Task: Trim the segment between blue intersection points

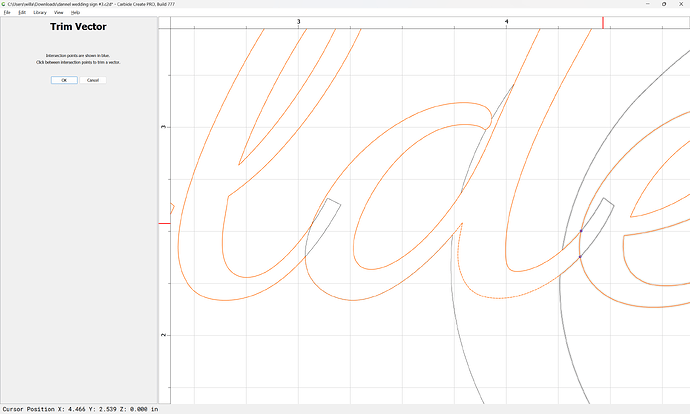Action: (579, 243)
